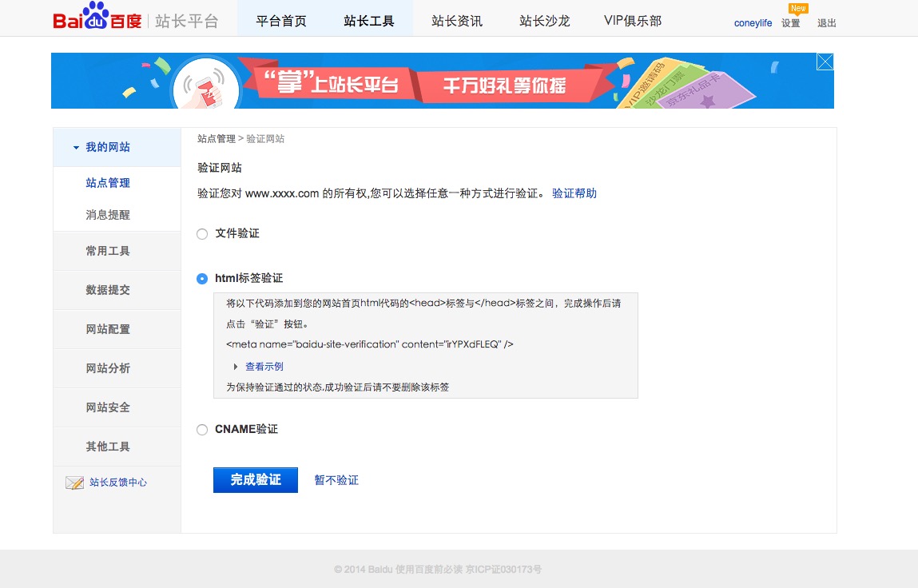The image size is (918, 588).
Task: Click the 暂不验证 link
Action: (336, 480)
